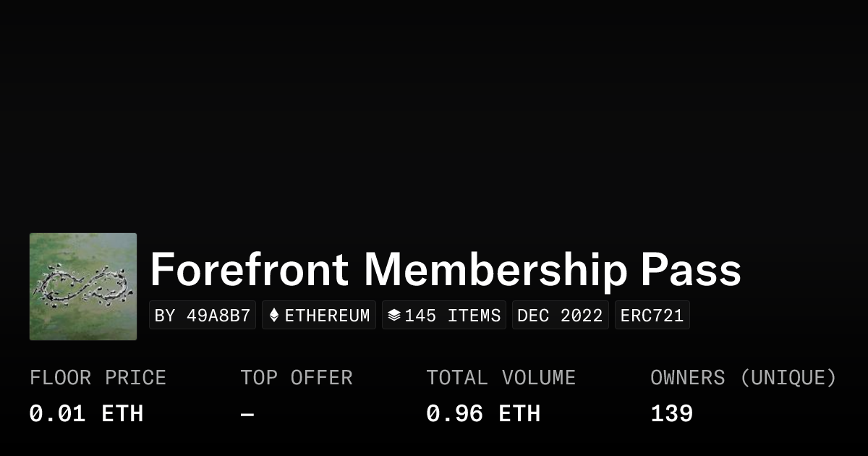The image size is (868, 456).
Task: Click the word "Forefront" in the title
Action: [x=249, y=270]
